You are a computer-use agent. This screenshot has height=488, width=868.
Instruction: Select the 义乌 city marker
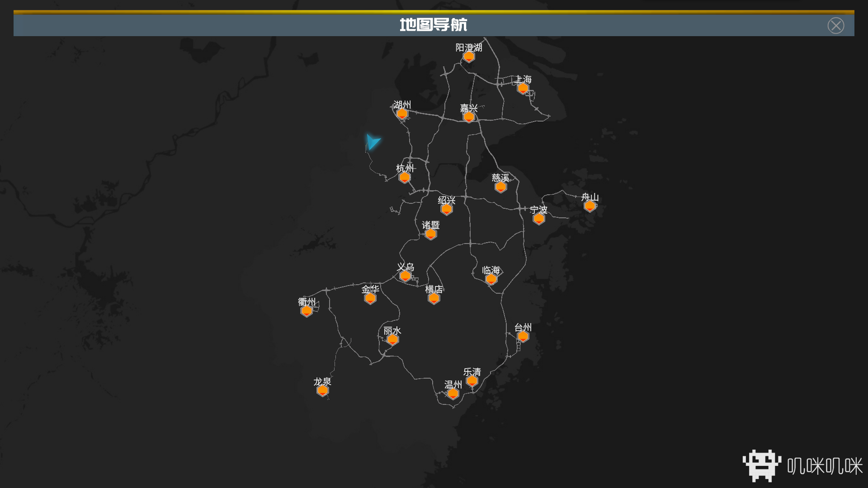pyautogui.click(x=405, y=276)
